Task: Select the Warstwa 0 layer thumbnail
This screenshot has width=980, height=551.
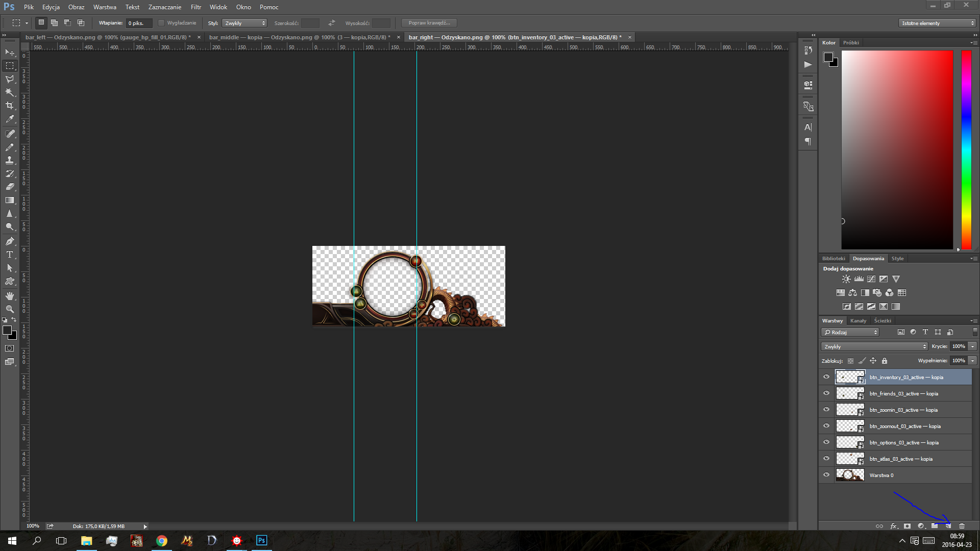Action: click(850, 475)
